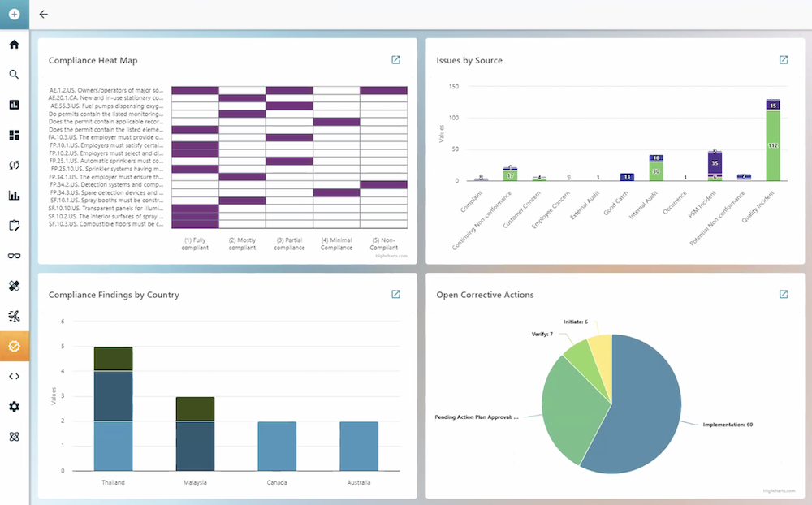Go back with the left arrow
Viewport: 812px width, 505px height.
(x=44, y=15)
